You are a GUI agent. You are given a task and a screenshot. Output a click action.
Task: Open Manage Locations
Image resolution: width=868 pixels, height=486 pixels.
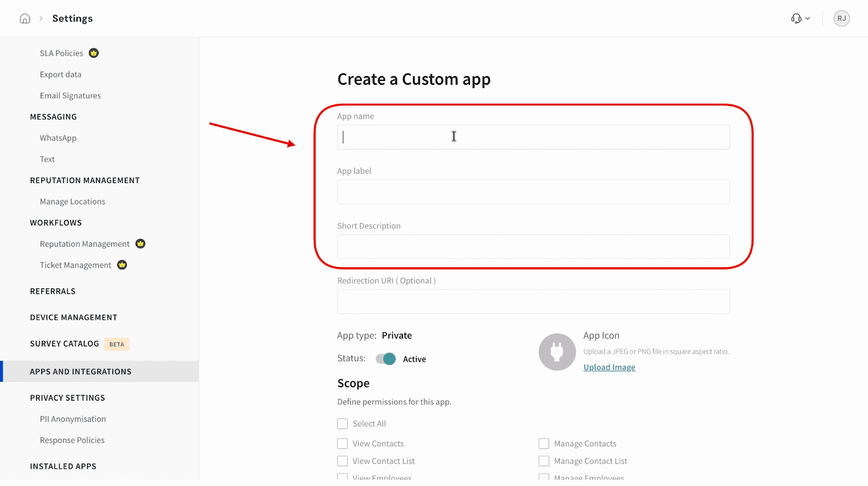click(72, 201)
